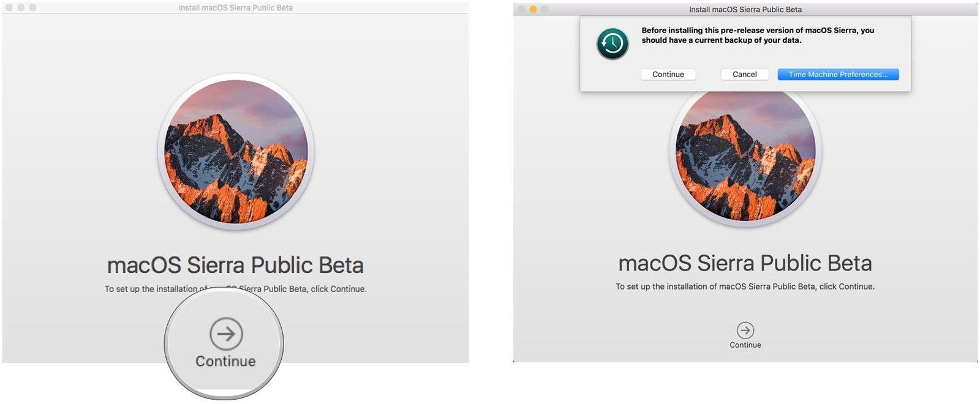Screen dimensions: 980x404
Task: Click the Continue button in backup warning dialog
Action: coord(668,74)
